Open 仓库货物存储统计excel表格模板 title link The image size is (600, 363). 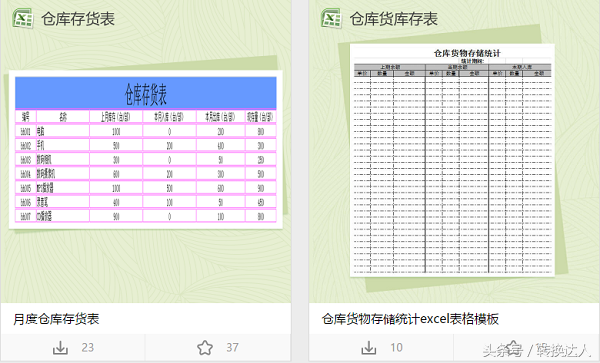410,319
